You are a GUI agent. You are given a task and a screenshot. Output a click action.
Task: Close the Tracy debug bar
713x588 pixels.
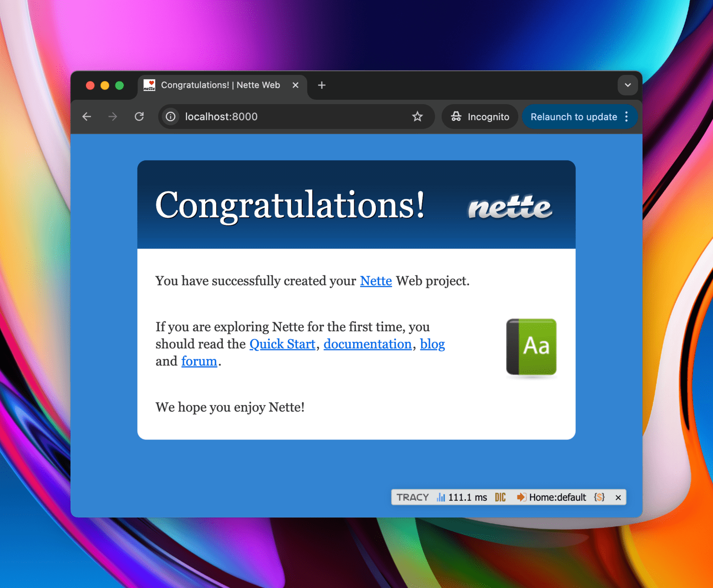(x=618, y=497)
